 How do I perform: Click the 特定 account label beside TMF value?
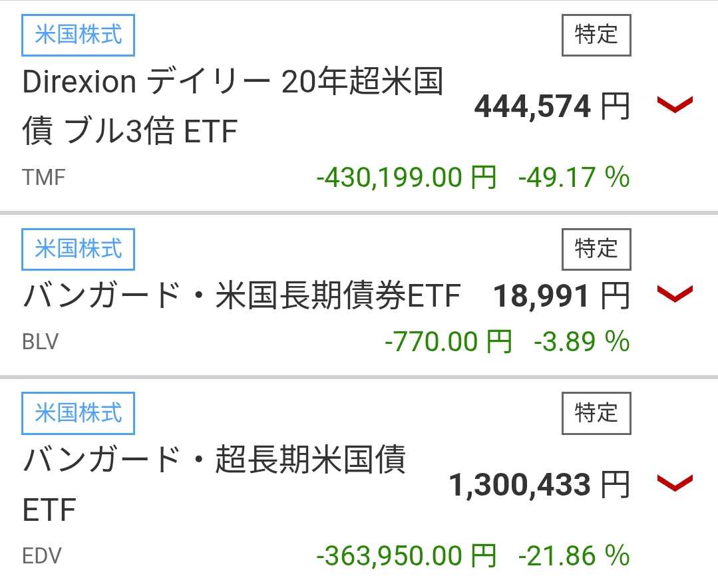tap(596, 35)
